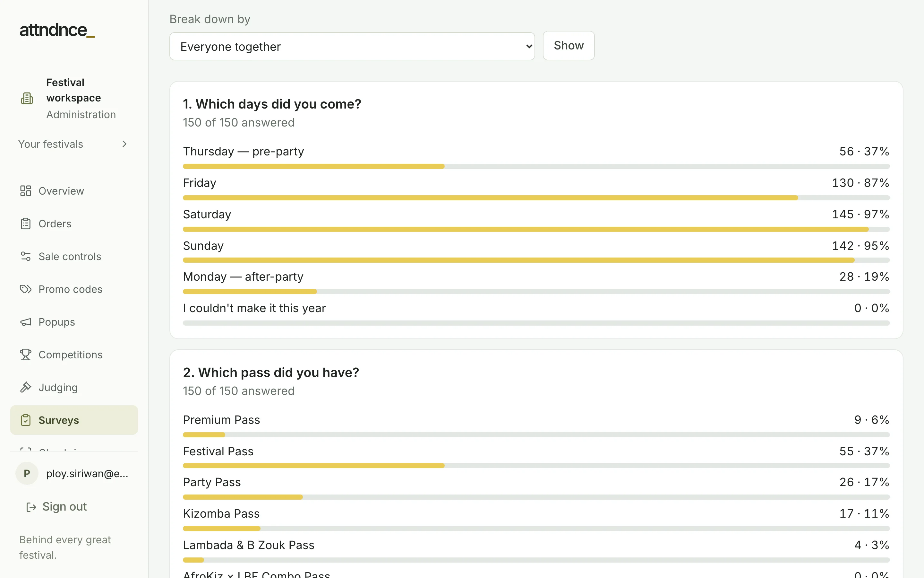
Task: Click the Premium Pass row label
Action: click(221, 420)
